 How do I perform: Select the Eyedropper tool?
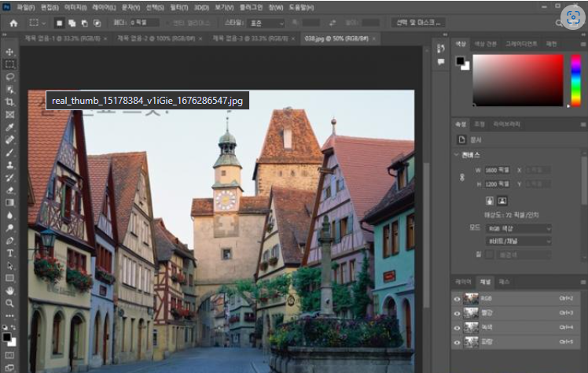click(10, 127)
